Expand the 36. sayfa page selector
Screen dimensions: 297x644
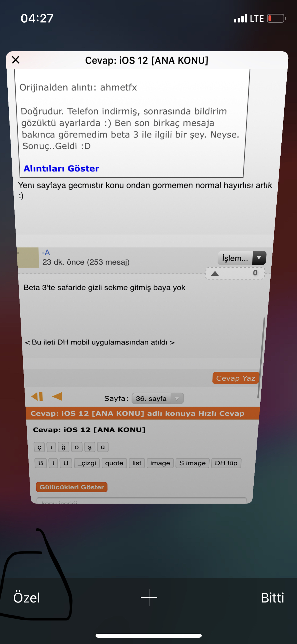158,398
